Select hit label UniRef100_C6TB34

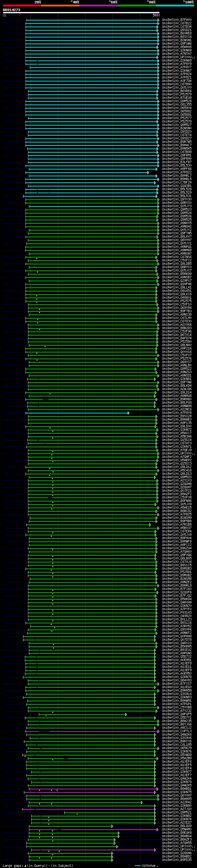click(177, 26)
